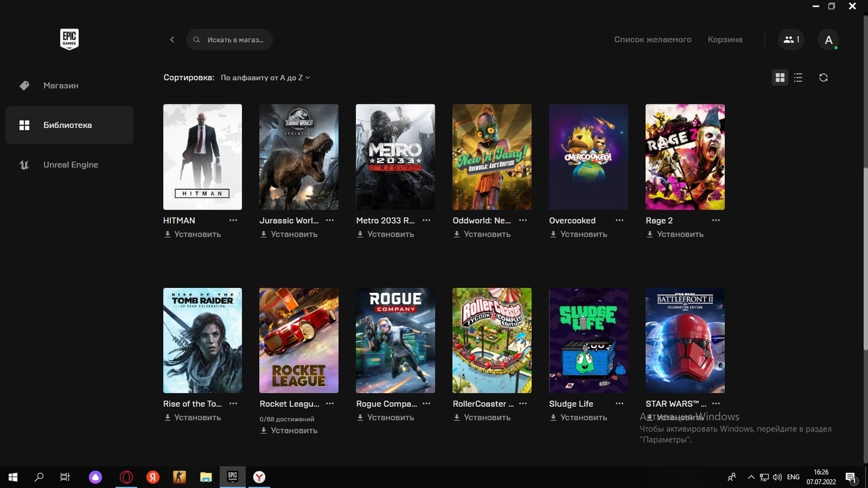Image resolution: width=868 pixels, height=488 pixels.
Task: Click the Star Wars Battlefront II cover
Action: pos(685,340)
